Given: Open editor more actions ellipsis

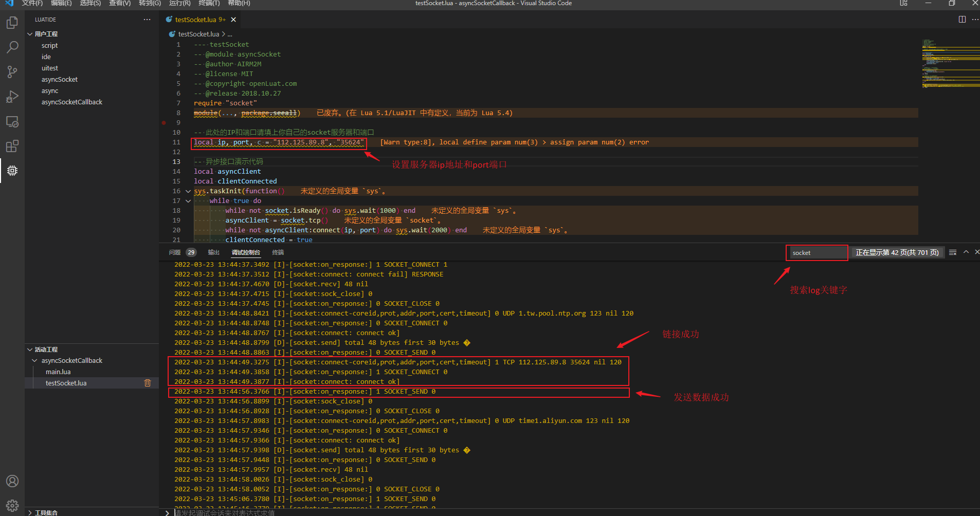Looking at the screenshot, I should pos(975,20).
